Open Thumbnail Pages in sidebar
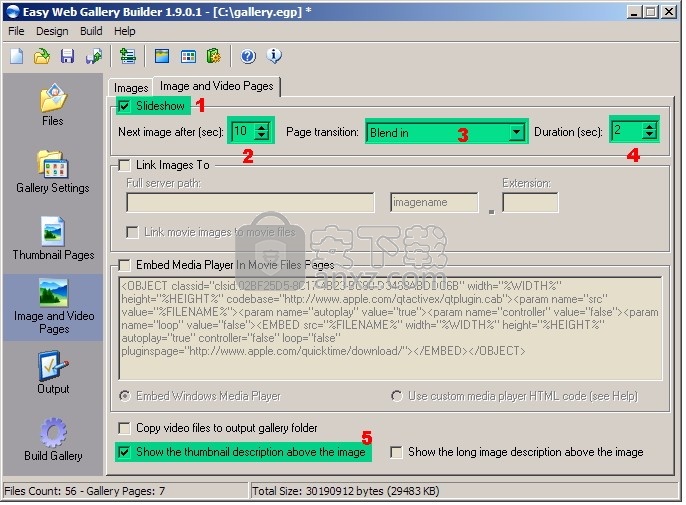 click(x=53, y=238)
